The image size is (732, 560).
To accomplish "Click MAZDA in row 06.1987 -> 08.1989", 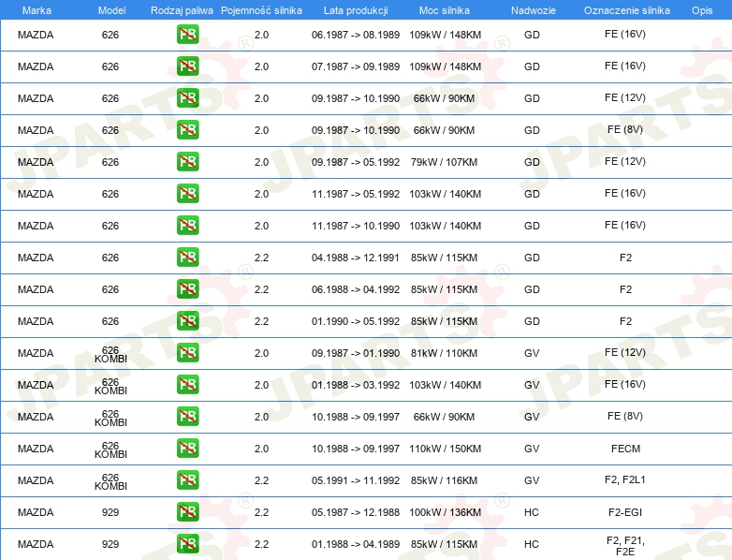I will pos(36,35).
